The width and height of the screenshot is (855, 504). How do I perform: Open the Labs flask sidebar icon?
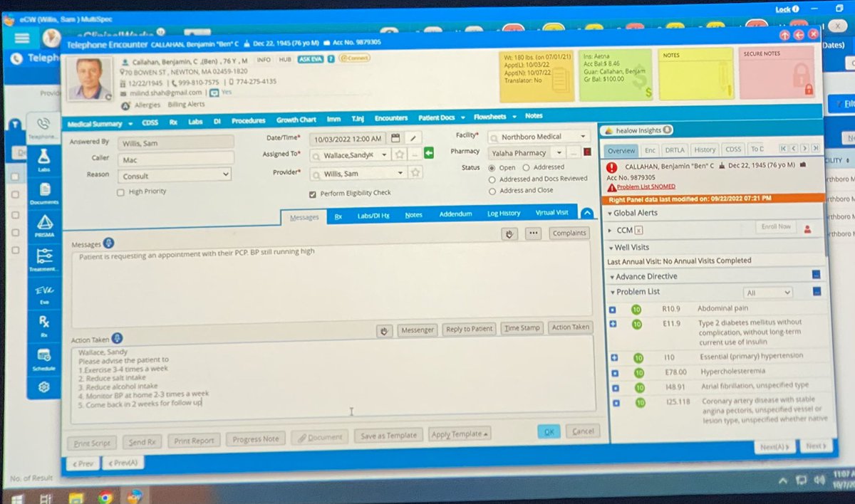(43, 157)
